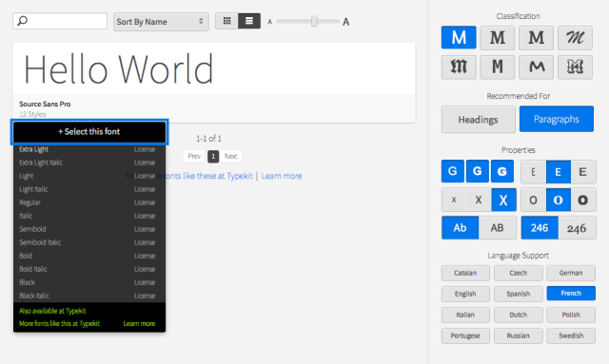Click the Source Sans Pro font name
The width and height of the screenshot is (609, 364).
click(x=45, y=104)
